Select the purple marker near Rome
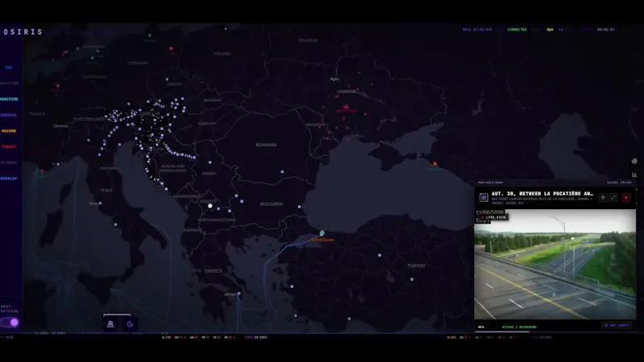The image size is (644, 362). (x=100, y=204)
